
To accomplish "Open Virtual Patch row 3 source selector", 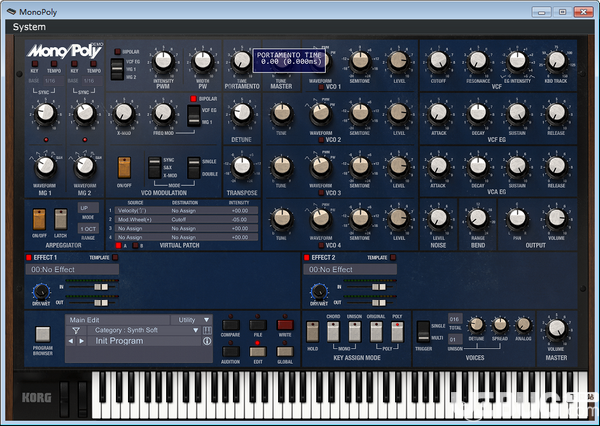I will [x=140, y=229].
